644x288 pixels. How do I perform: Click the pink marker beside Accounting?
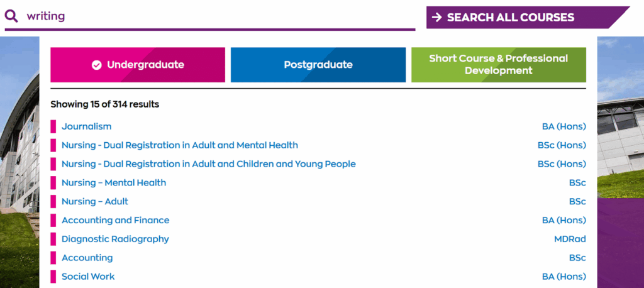click(x=53, y=258)
